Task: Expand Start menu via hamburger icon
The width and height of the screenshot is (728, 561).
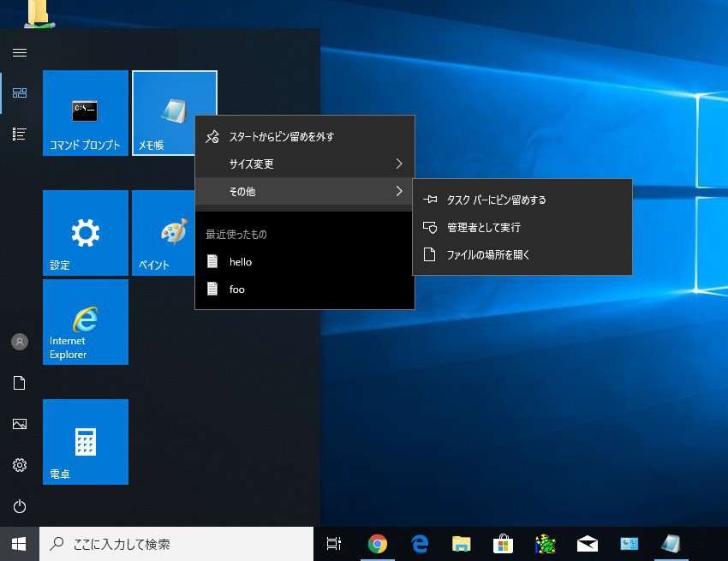Action: click(19, 52)
